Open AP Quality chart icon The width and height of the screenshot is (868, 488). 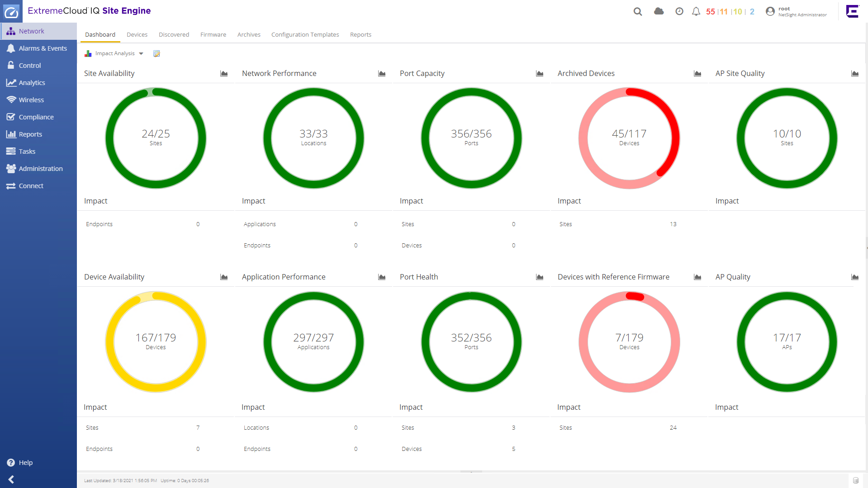point(855,277)
